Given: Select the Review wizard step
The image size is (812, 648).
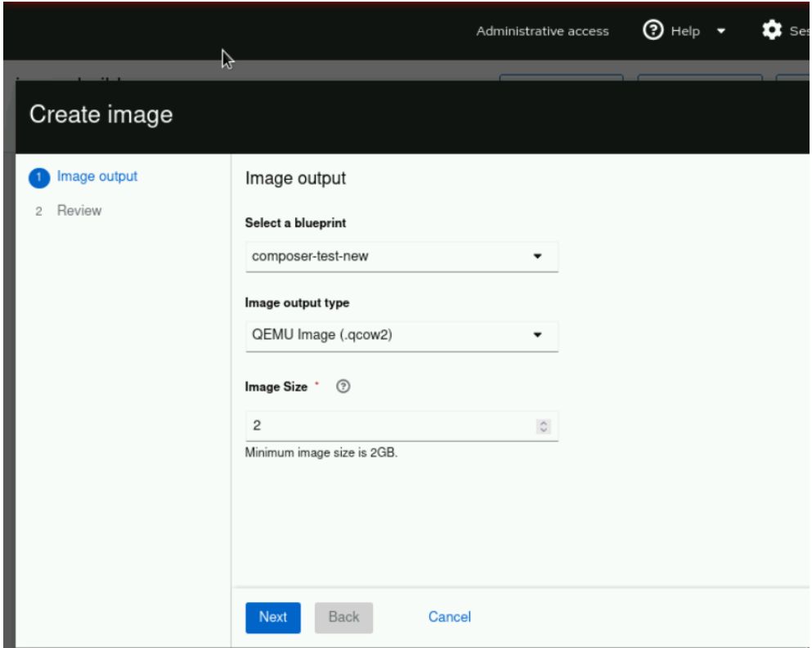Looking at the screenshot, I should click(79, 211).
